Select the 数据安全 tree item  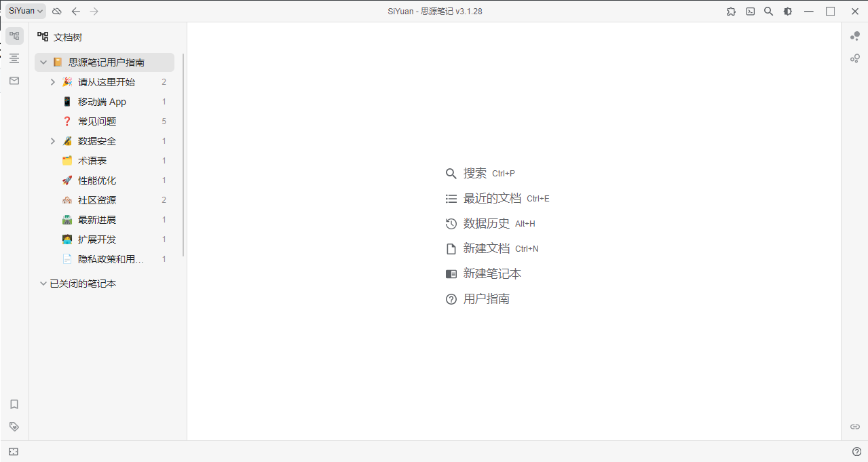click(105, 141)
